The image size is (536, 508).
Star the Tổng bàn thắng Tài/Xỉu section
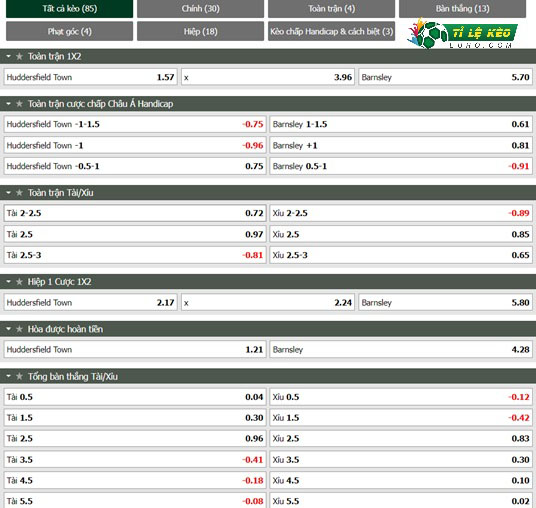pyautogui.click(x=19, y=376)
